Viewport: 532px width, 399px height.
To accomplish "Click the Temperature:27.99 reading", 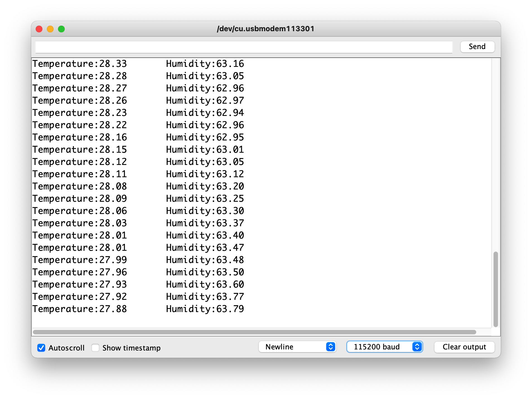I will (x=80, y=260).
